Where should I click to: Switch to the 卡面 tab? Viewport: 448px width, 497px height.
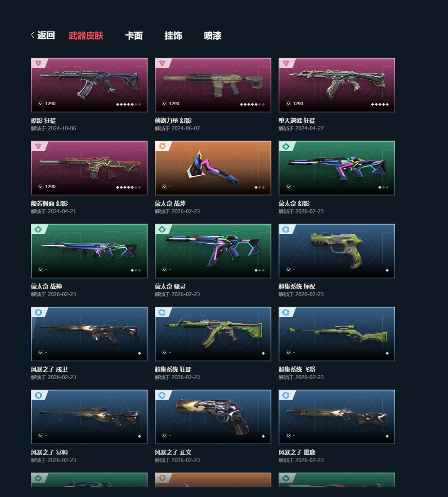134,36
